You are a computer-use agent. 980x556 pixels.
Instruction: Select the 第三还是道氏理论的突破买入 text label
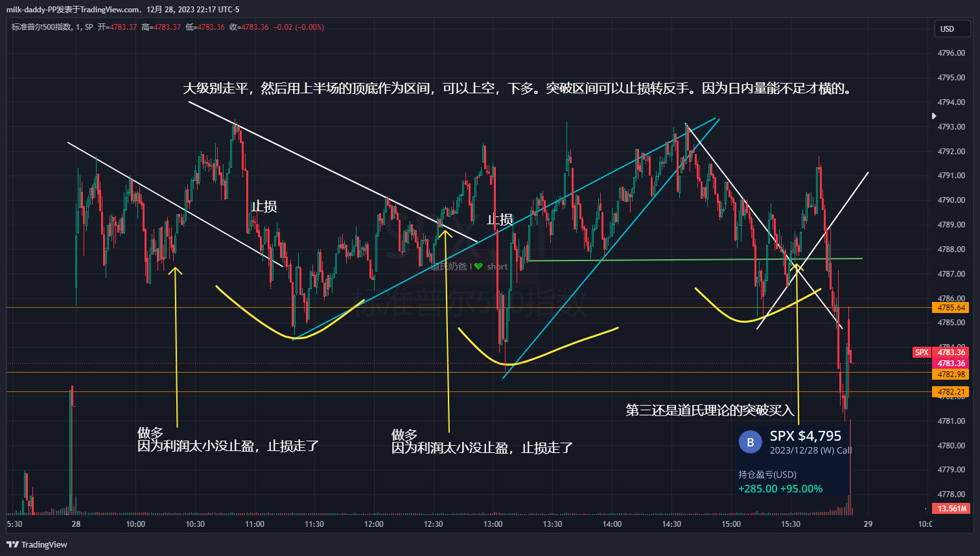tap(709, 410)
